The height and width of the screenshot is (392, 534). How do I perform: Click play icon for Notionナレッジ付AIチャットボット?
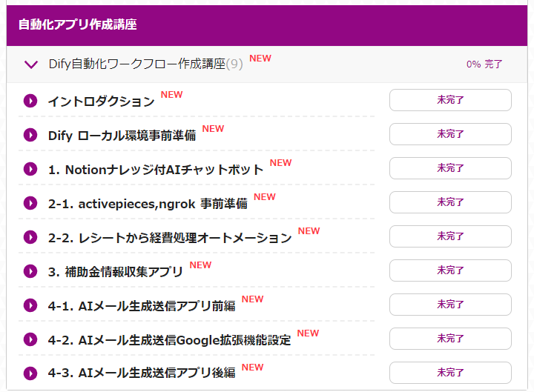coord(30,169)
